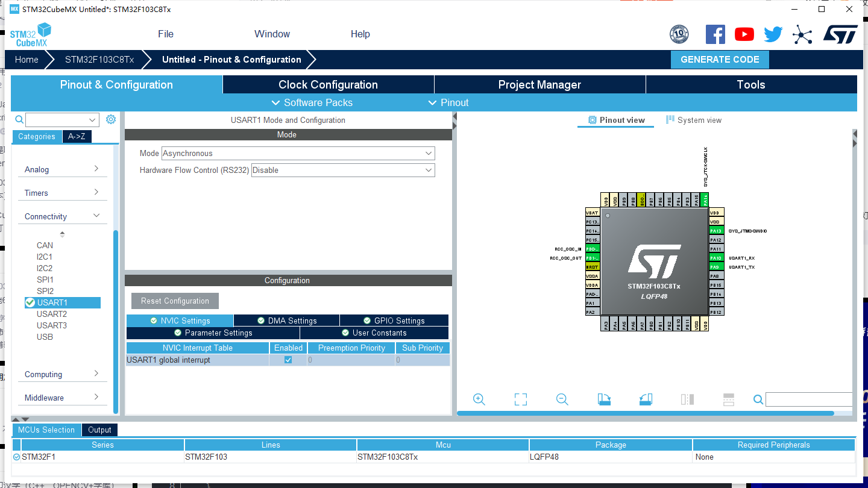Select pin PA11 on the chip

pos(715,249)
